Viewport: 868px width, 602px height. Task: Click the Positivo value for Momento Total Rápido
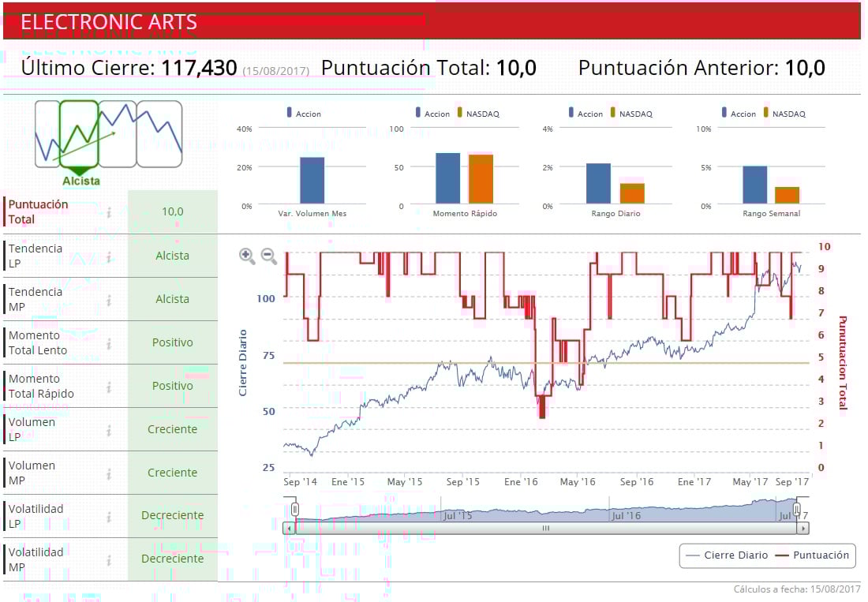173,386
